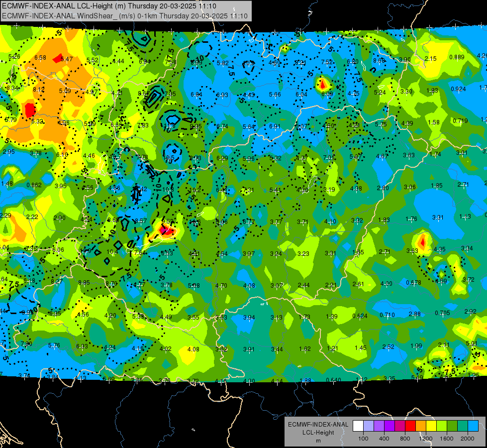Click the map value 8.27
Viewport: 487px width, 448px height.
pos(57,282)
